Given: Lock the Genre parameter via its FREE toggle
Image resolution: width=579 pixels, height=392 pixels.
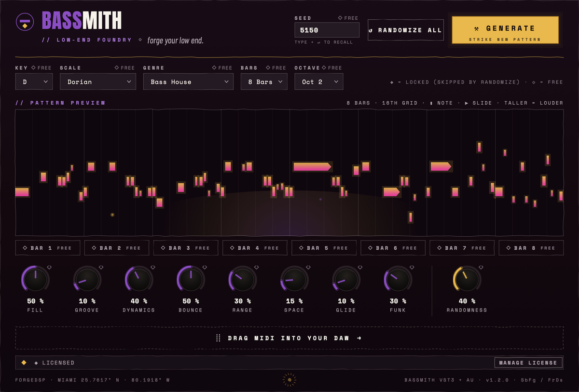Looking at the screenshot, I should point(222,68).
